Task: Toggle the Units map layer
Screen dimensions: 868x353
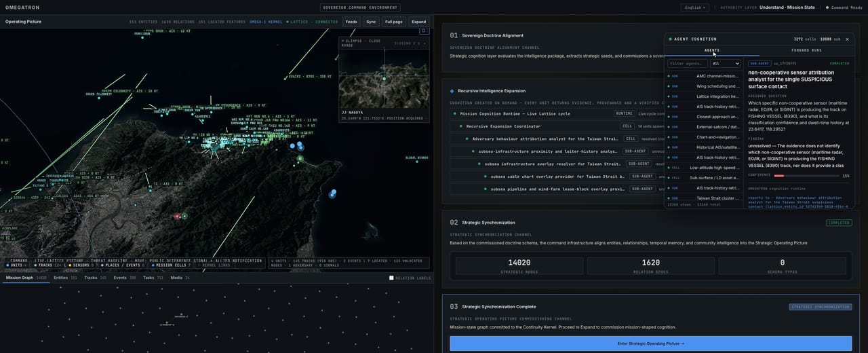Action: point(16,265)
